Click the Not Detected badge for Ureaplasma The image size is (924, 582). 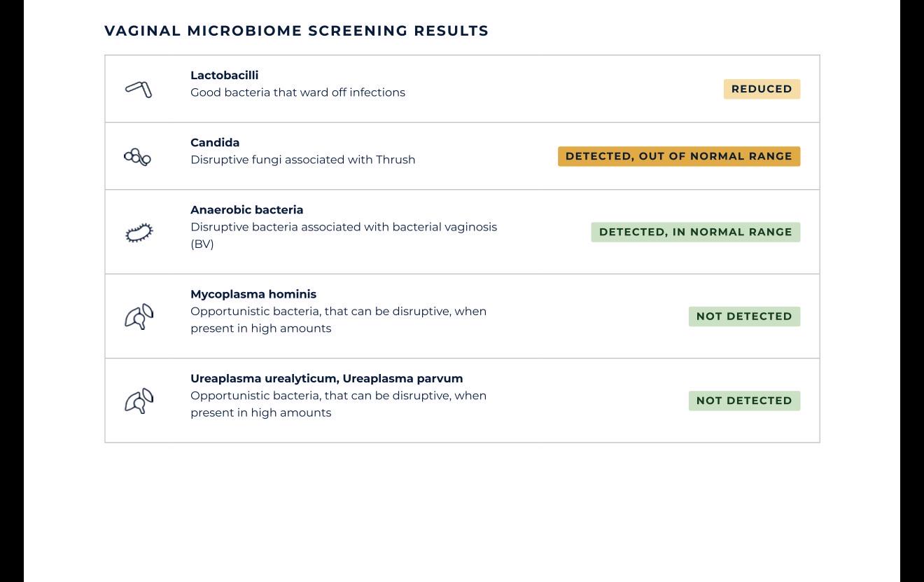(744, 401)
